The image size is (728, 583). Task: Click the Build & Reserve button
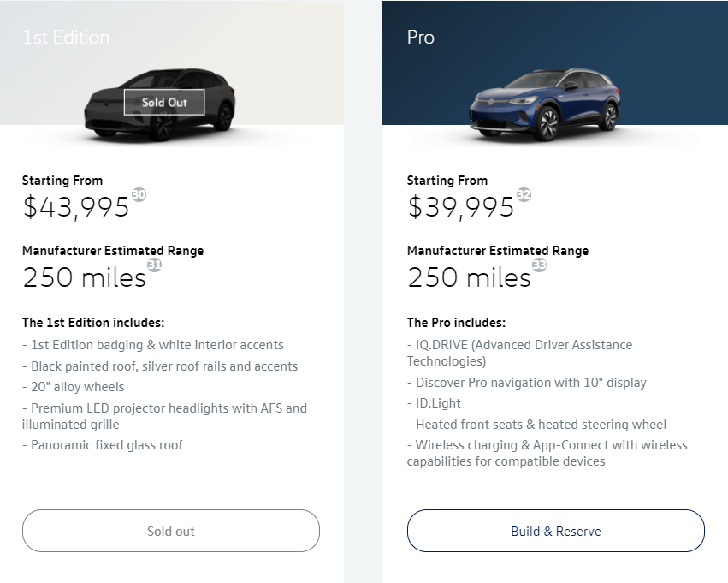click(x=556, y=531)
